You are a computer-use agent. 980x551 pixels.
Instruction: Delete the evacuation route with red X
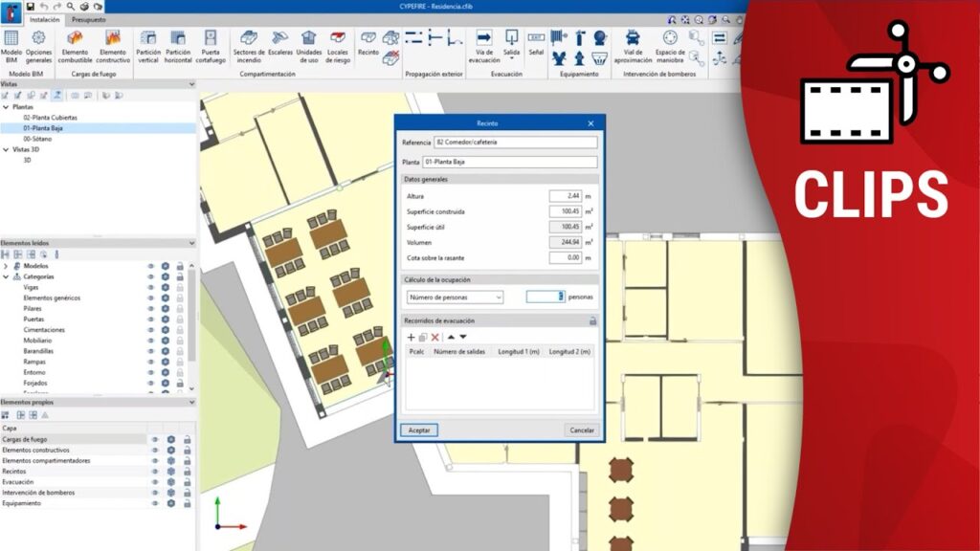pyautogui.click(x=435, y=338)
